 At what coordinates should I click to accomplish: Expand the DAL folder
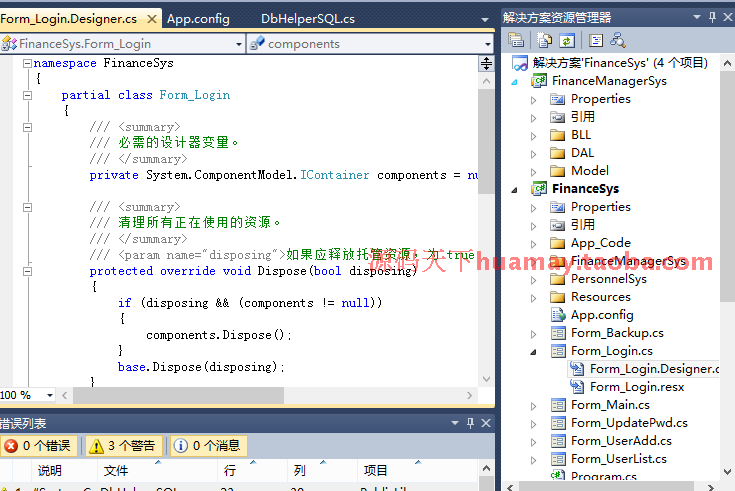pos(533,154)
